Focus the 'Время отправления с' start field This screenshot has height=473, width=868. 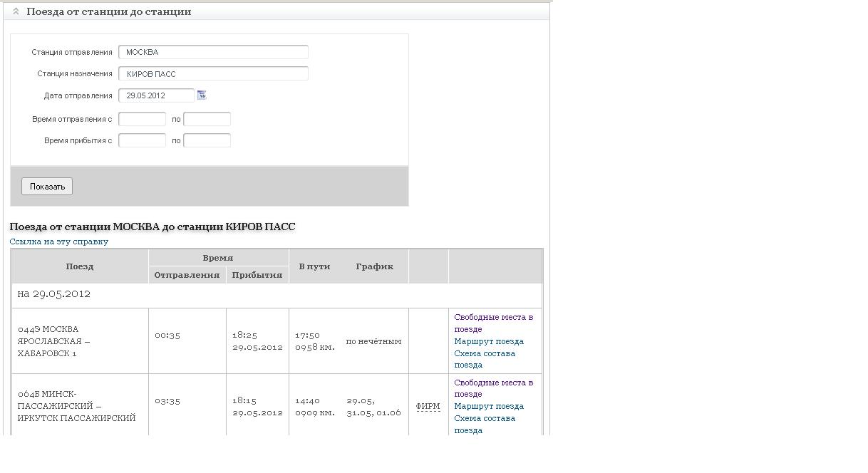[x=142, y=119]
